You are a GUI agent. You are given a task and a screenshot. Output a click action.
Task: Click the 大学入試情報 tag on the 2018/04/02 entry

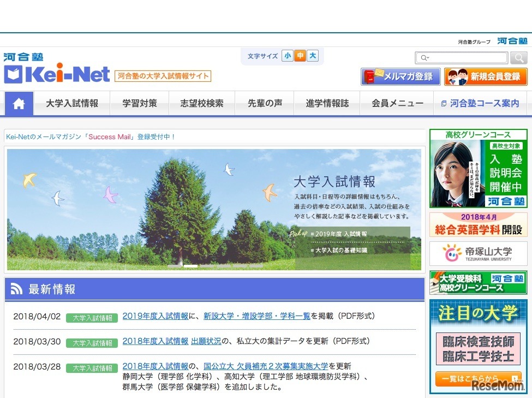coord(92,316)
